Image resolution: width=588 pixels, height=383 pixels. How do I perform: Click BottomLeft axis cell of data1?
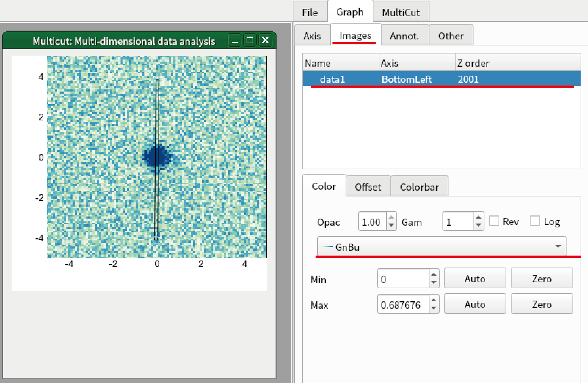(x=407, y=79)
